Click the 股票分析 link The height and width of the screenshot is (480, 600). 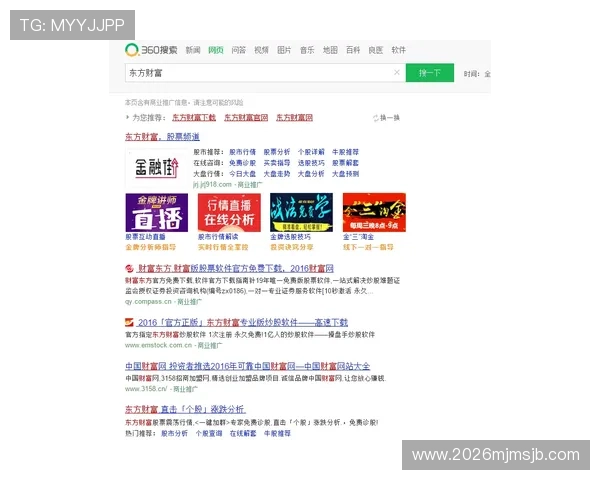[277, 152]
